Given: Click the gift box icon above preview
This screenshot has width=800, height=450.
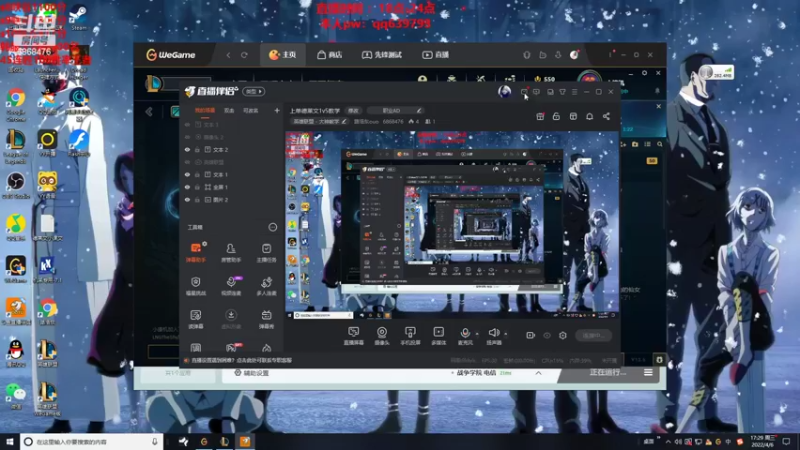Looking at the screenshot, I should click(x=540, y=116).
